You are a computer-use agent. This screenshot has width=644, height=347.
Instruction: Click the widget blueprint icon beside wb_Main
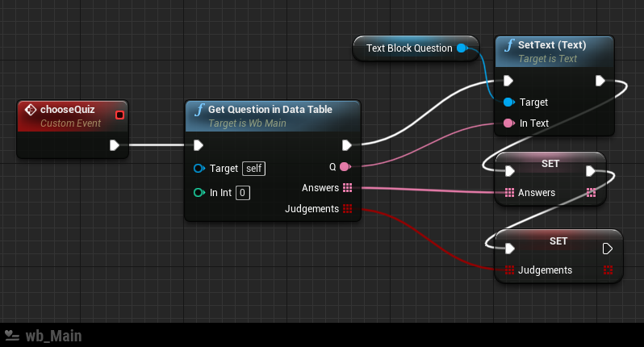[x=12, y=336]
